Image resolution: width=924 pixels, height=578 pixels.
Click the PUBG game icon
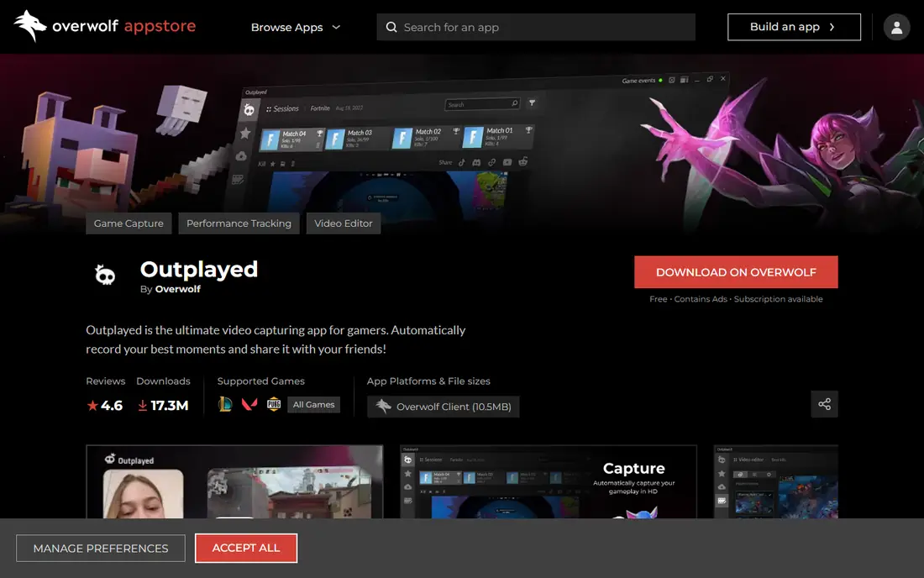click(274, 404)
